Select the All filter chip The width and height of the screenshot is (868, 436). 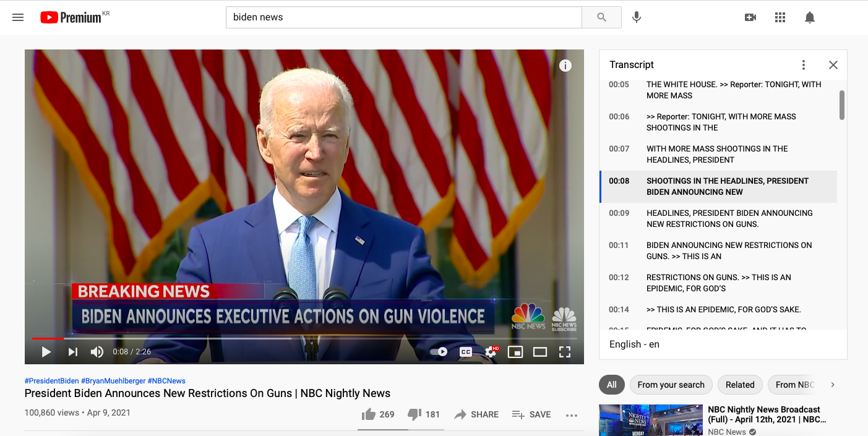(612, 385)
